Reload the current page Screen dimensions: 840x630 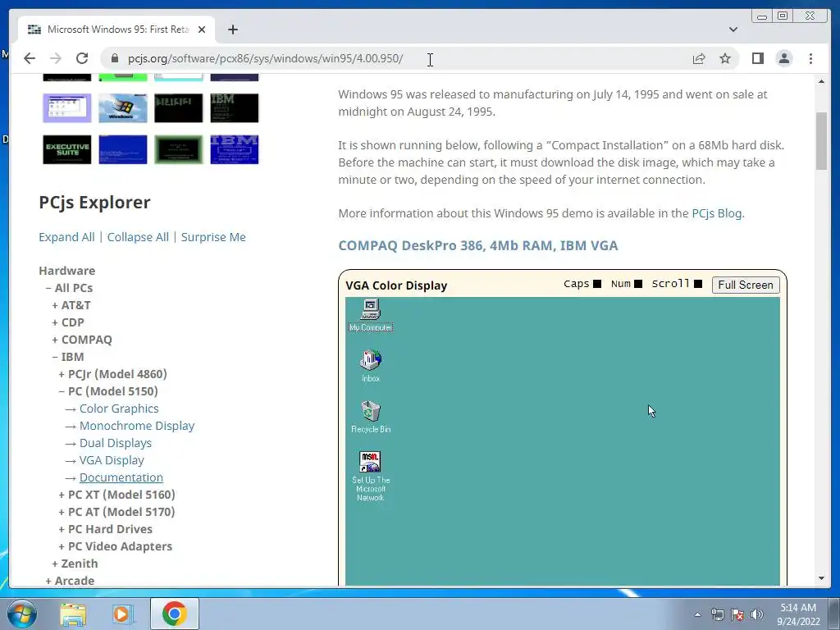[82, 58]
